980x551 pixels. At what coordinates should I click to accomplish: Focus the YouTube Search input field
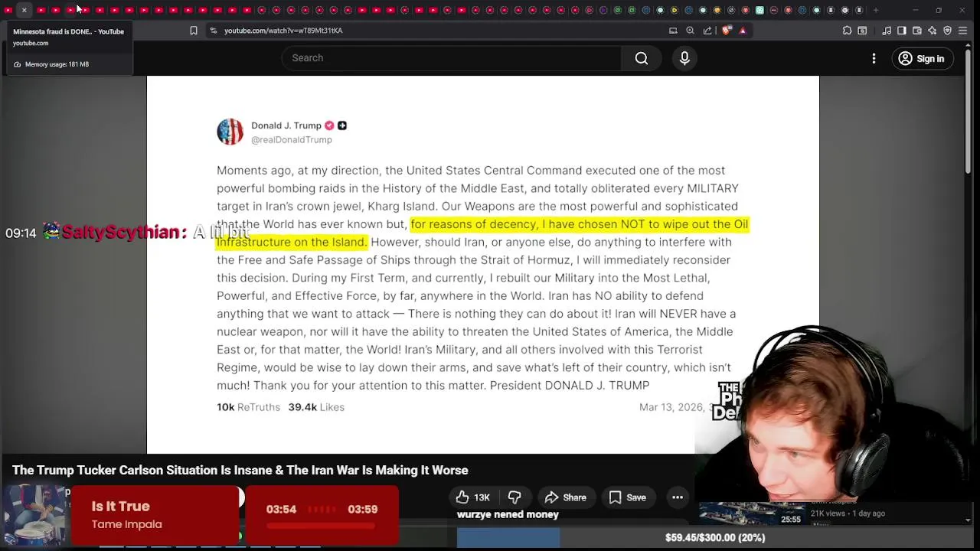(x=452, y=58)
